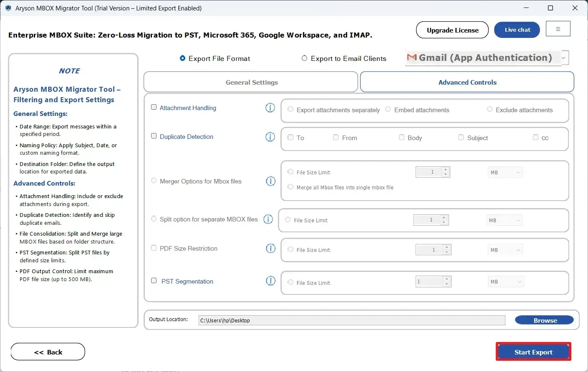Click the Output Location path field

pos(352,320)
